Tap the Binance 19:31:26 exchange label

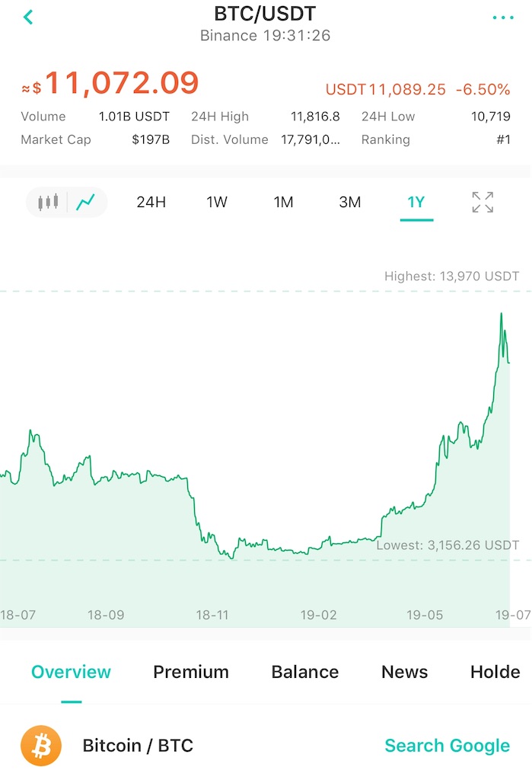[x=265, y=35]
